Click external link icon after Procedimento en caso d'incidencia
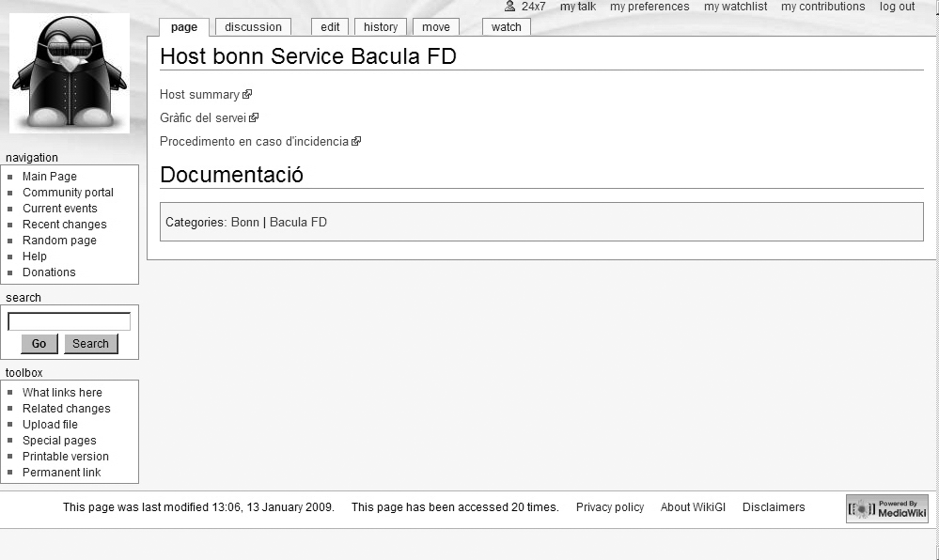The image size is (939, 560). click(356, 141)
